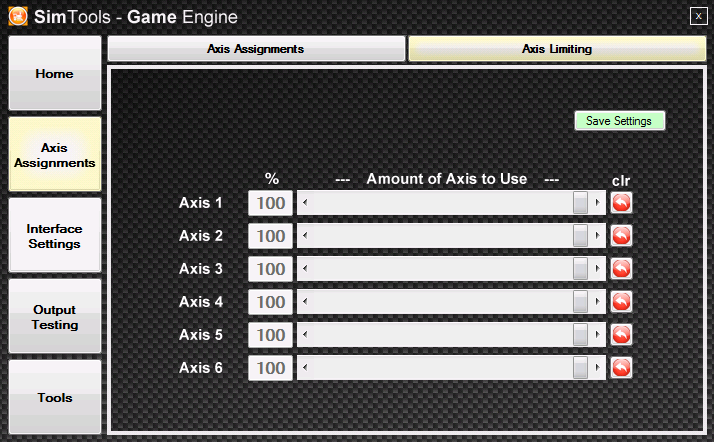The width and height of the screenshot is (714, 442).
Task: Click the Axis 1 slider thumb
Action: tap(581, 203)
